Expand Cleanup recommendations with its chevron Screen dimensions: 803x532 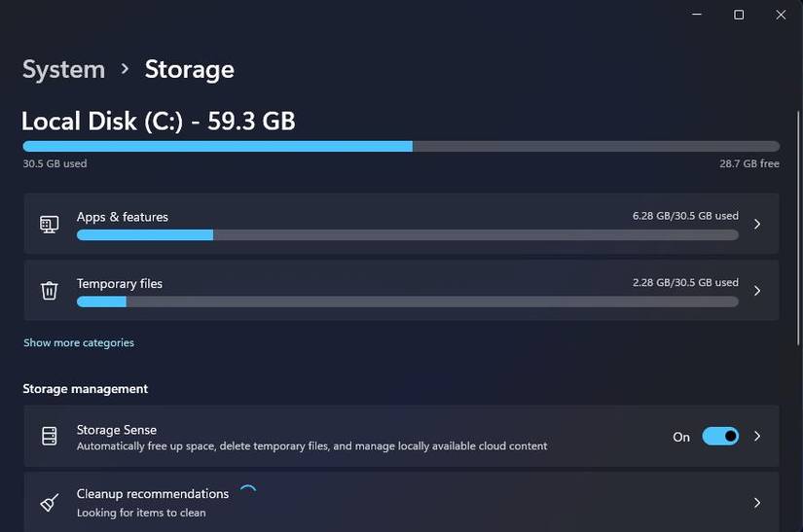(757, 503)
